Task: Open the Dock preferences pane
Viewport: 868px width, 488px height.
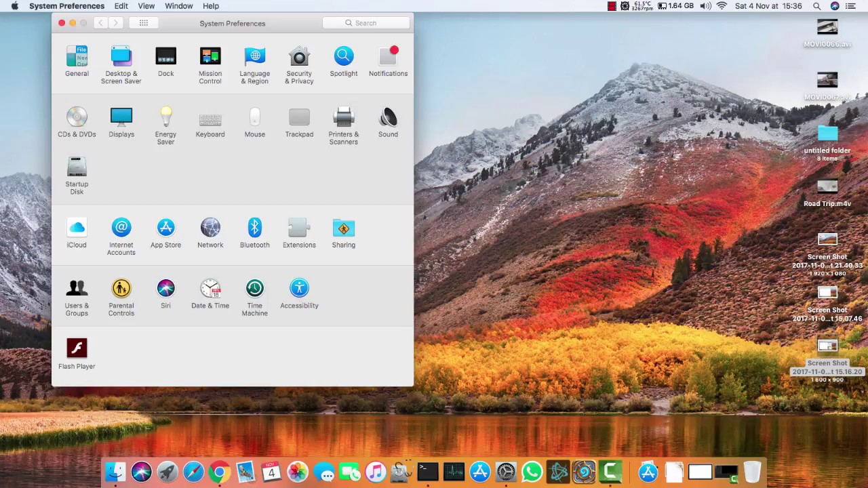Action: click(x=165, y=61)
